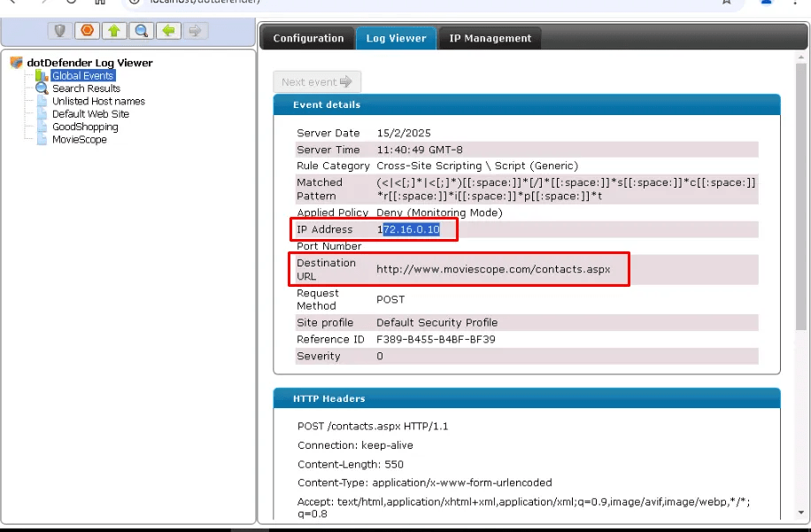Open MovieScope site logs

coord(79,140)
